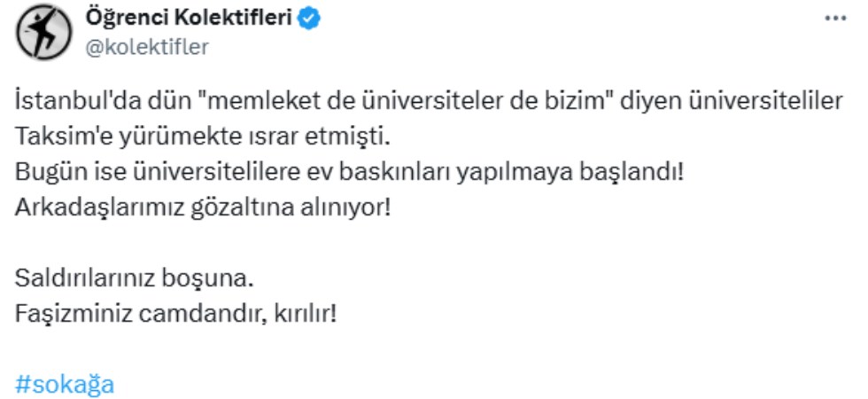
Task: Click the Öğrenci Kolektifleri profile avatar
Action: [39, 32]
